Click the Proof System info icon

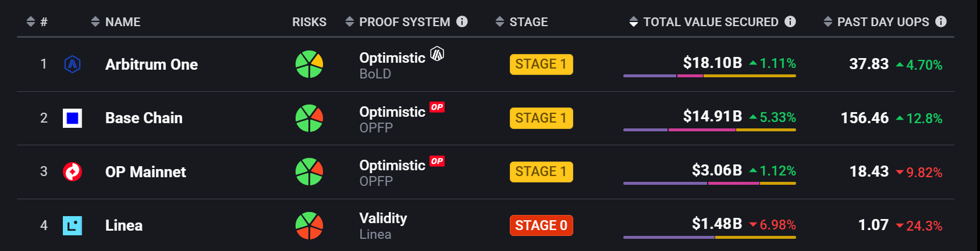coord(462,21)
